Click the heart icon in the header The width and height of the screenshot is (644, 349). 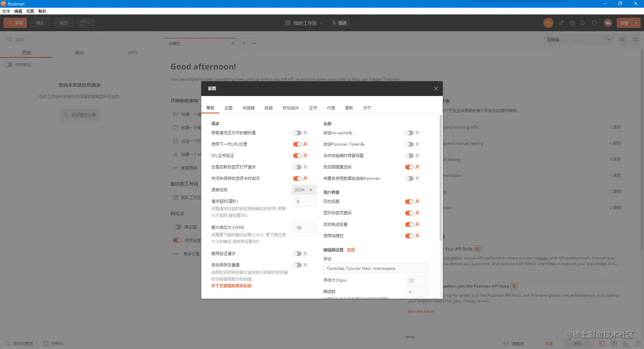pos(594,23)
